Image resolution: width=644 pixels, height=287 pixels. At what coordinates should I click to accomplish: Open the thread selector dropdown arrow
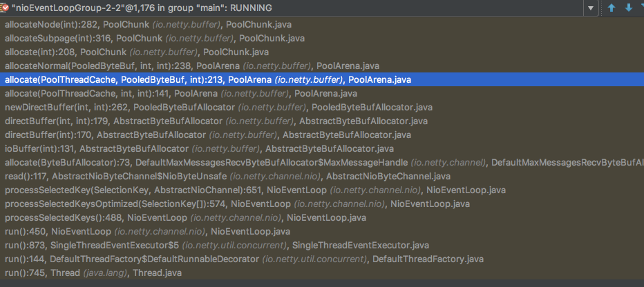[589, 8]
